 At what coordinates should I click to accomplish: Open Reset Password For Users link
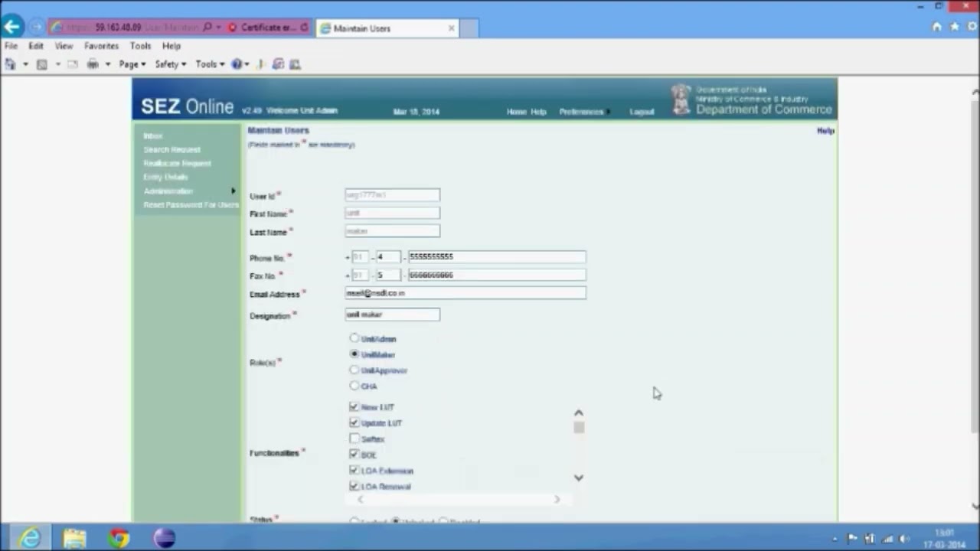click(191, 204)
